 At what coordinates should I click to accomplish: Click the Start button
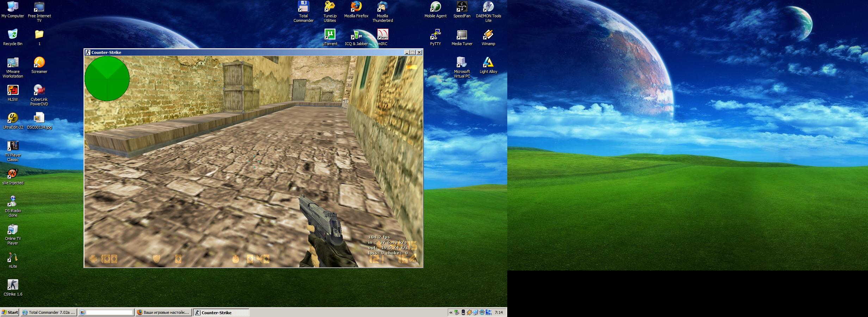click(x=10, y=312)
